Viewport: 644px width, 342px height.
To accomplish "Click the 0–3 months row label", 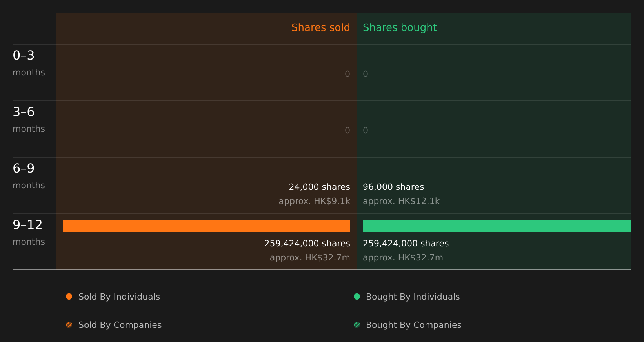I will pyautogui.click(x=29, y=63).
